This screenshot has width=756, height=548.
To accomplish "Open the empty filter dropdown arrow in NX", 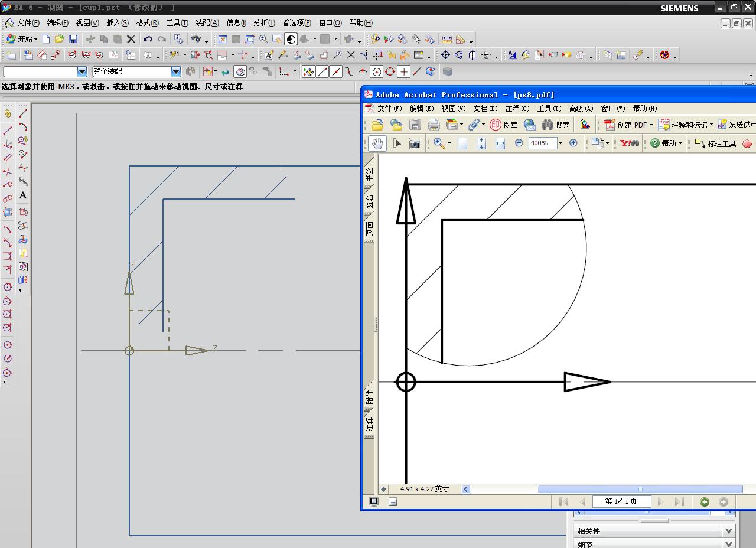I will [82, 71].
